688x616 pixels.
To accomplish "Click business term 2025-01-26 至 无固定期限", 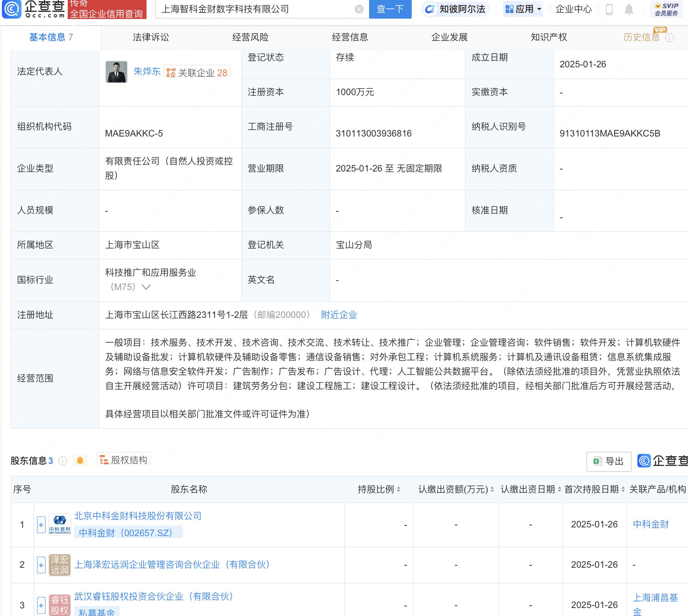I will click(x=389, y=168).
